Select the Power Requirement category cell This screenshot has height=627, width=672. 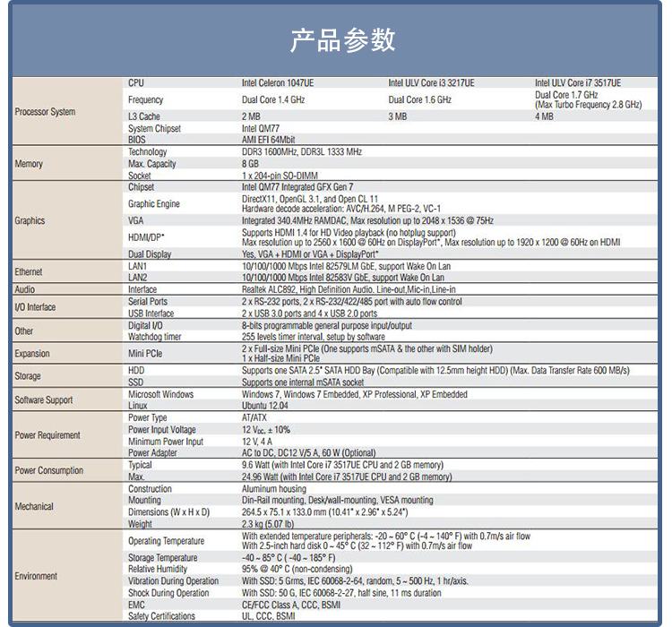47,435
